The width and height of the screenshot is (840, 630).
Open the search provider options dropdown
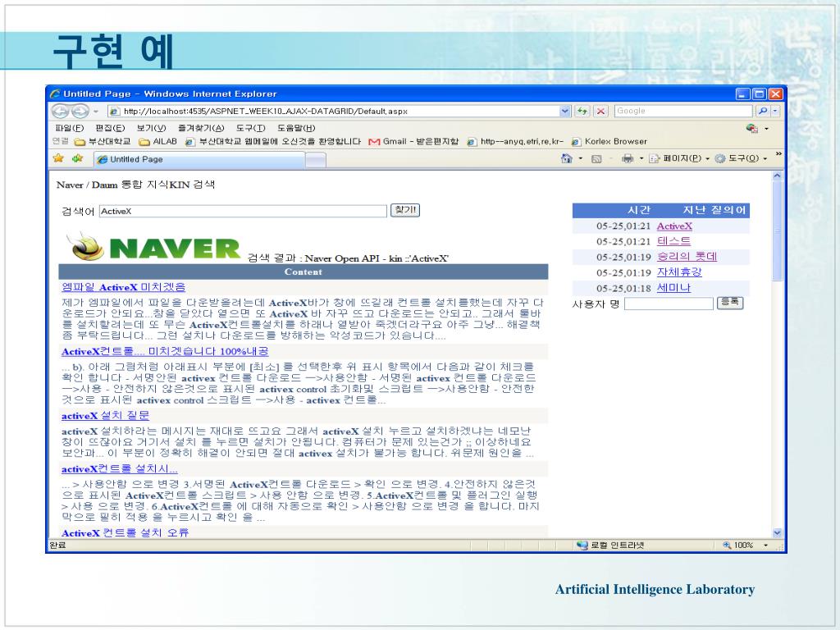coord(775,111)
